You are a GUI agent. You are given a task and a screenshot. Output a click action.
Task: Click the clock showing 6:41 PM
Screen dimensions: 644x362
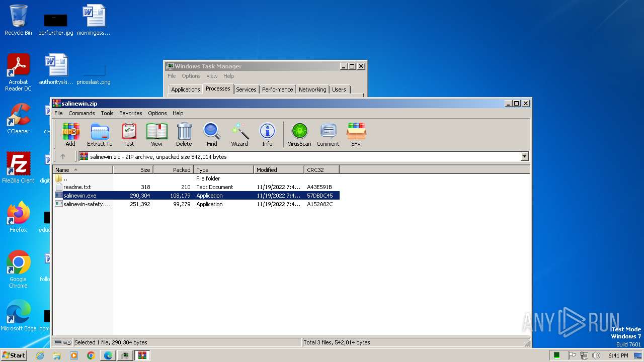click(618, 355)
